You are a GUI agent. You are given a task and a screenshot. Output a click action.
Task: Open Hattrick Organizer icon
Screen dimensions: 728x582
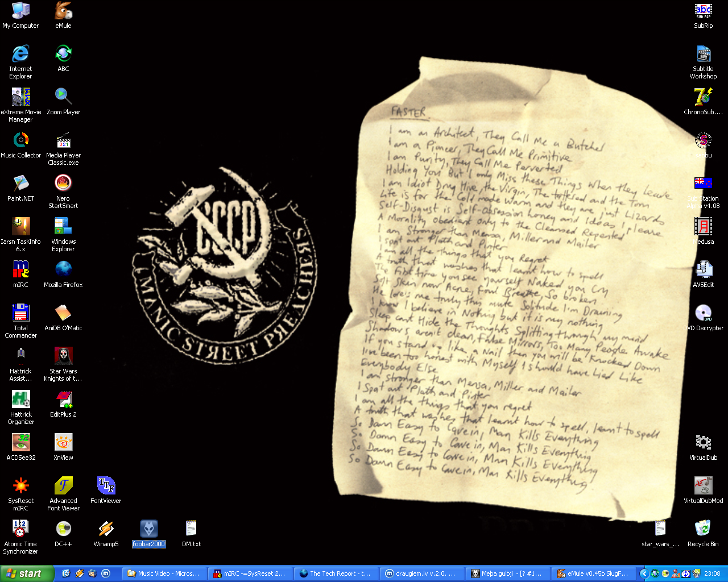click(20, 408)
